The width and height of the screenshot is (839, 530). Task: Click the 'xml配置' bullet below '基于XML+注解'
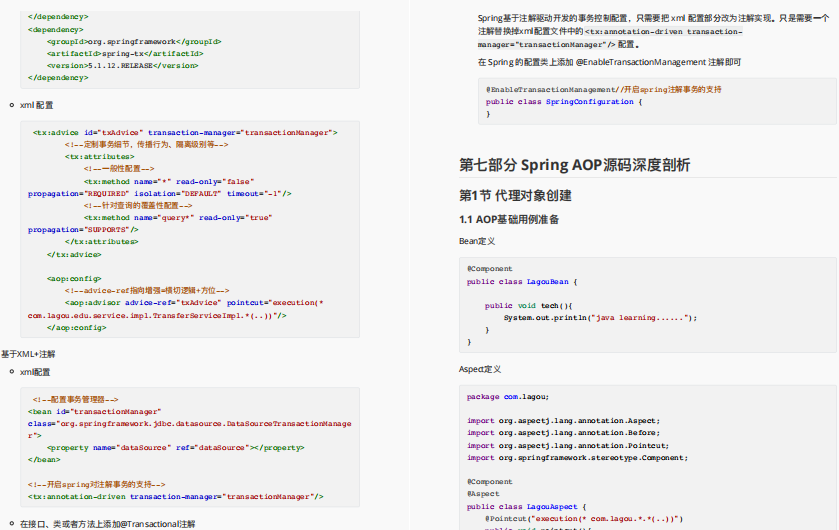[35, 372]
